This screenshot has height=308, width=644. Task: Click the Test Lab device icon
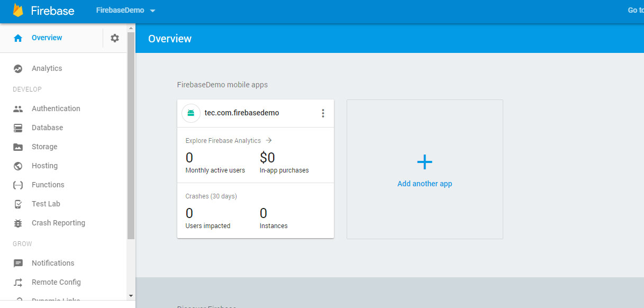point(18,204)
